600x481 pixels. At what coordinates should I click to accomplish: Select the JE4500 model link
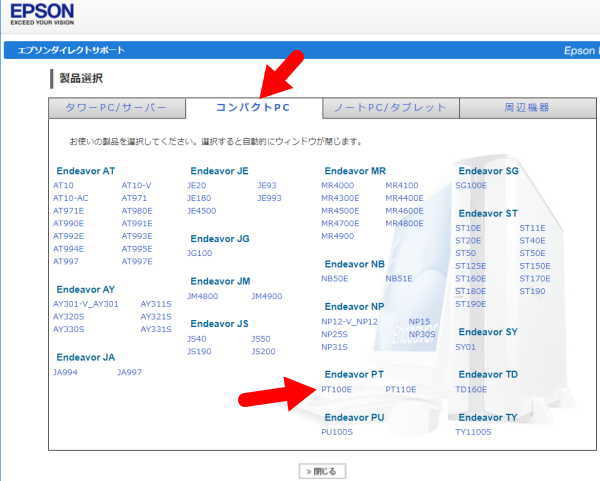tap(201, 211)
